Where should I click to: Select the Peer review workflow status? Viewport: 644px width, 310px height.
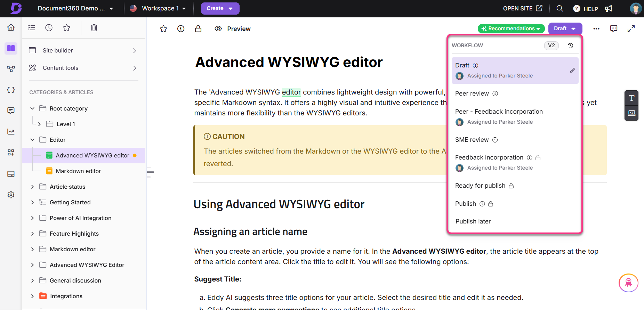point(472,93)
